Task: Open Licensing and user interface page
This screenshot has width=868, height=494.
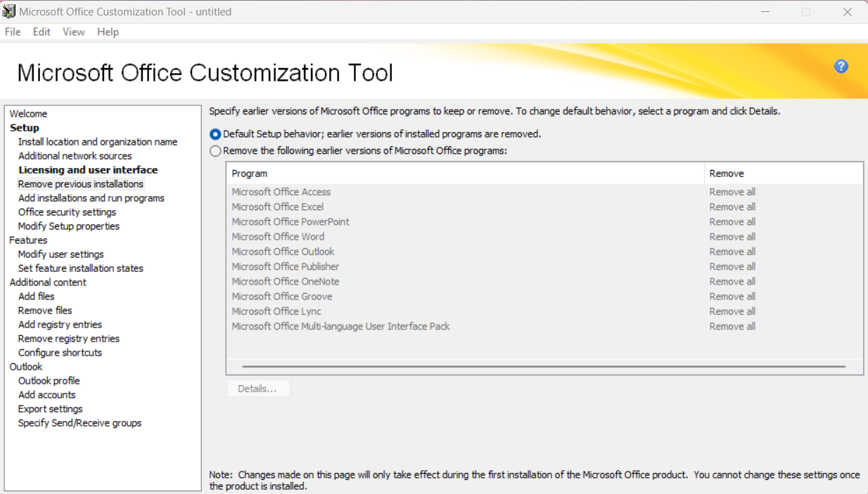Action: coord(88,170)
